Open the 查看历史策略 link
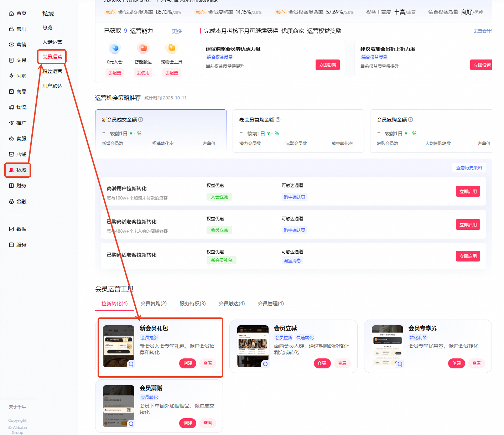504x435 pixels. click(469, 168)
